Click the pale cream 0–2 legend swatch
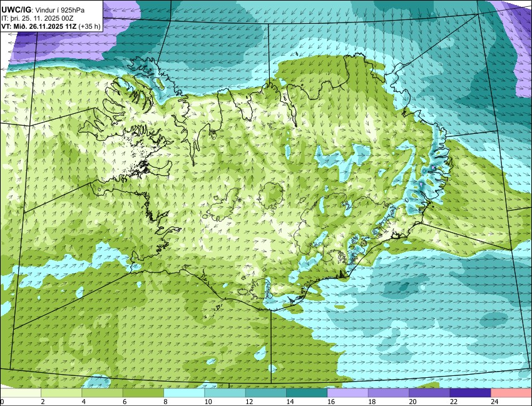 [21, 393]
